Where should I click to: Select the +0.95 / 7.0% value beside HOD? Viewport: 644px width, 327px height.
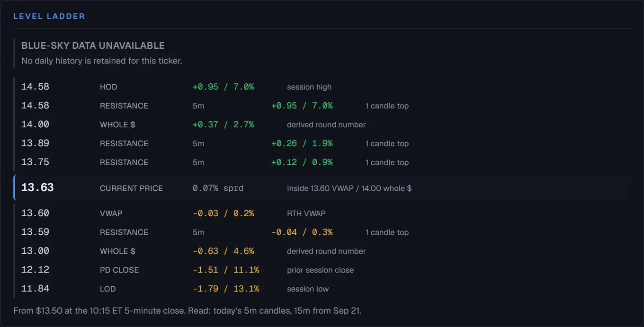(x=224, y=87)
